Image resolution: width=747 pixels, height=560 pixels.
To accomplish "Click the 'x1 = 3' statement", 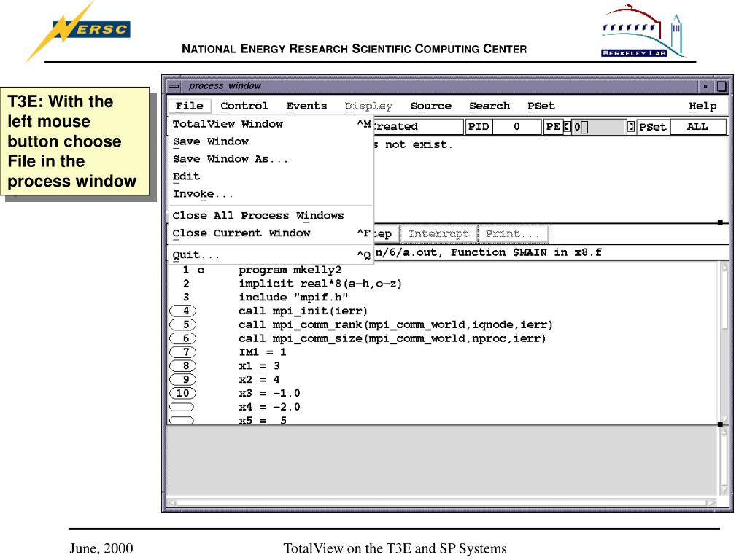I will (x=259, y=366).
